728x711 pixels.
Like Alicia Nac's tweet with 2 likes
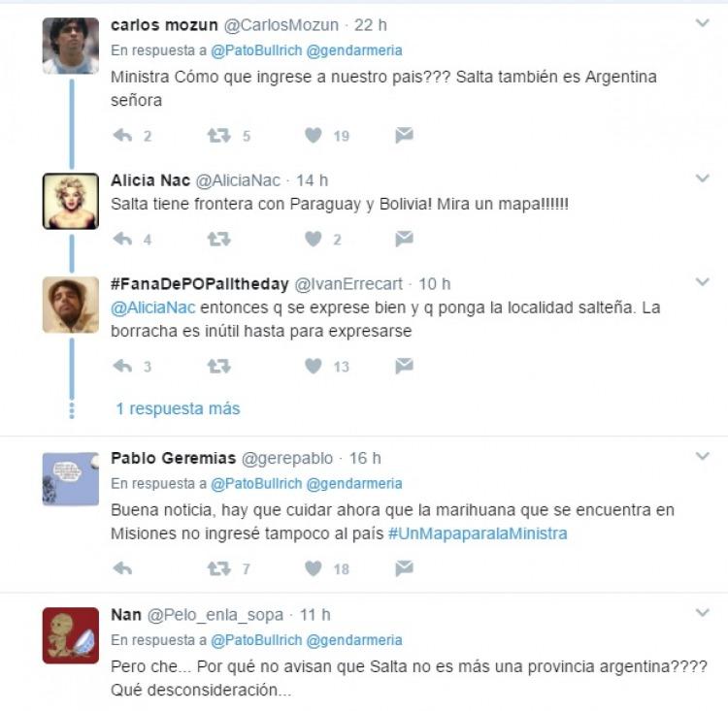314,239
